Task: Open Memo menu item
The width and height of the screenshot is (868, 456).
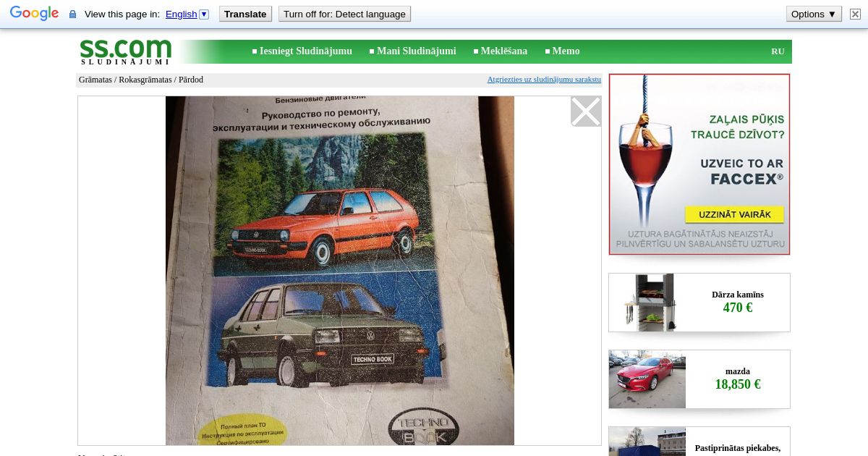Action: pos(566,51)
